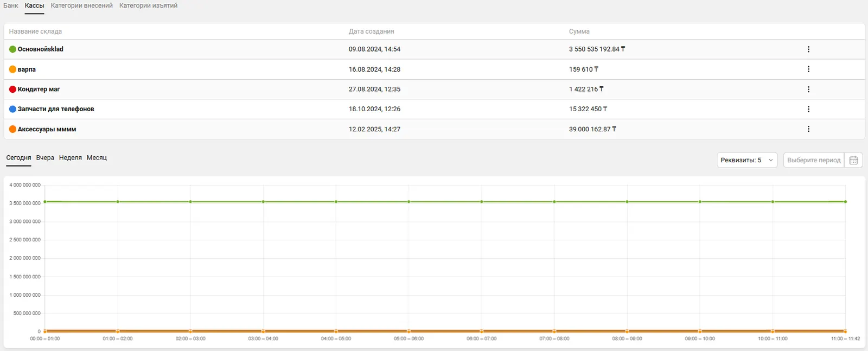Screen dimensions: 868x351
Task: Click the red circle next to Кондитер маг
Action: point(12,90)
